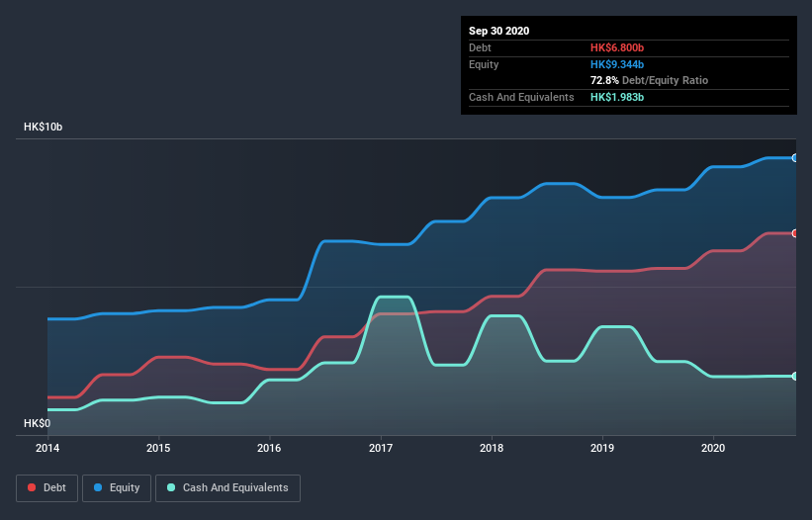The width and height of the screenshot is (812, 520).
Task: Click the HK$10b y-axis label
Action: (43, 127)
